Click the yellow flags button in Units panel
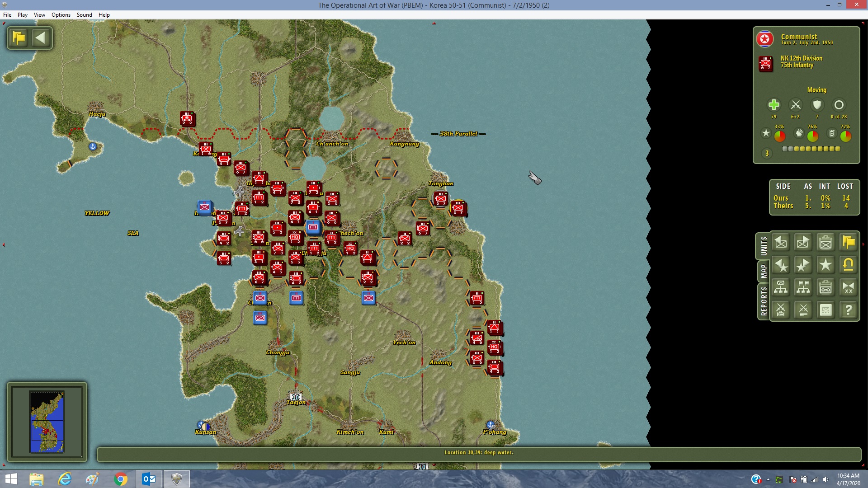868x488 pixels. coord(849,243)
